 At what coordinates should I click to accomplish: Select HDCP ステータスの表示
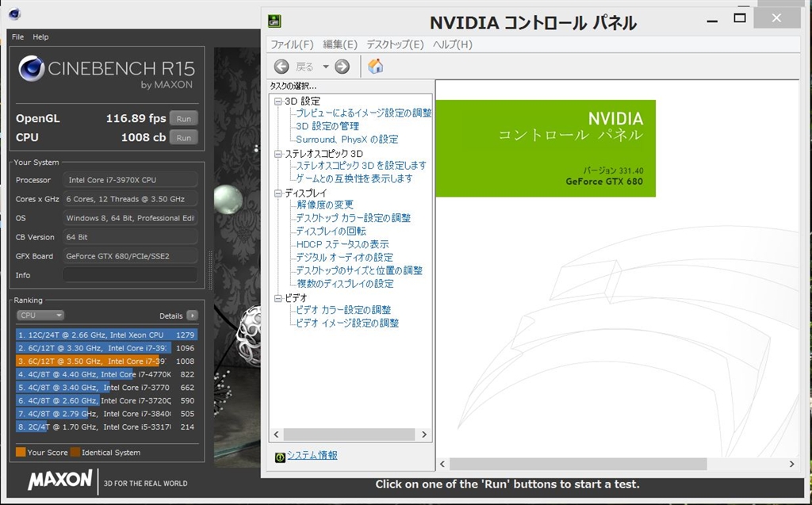pos(343,244)
